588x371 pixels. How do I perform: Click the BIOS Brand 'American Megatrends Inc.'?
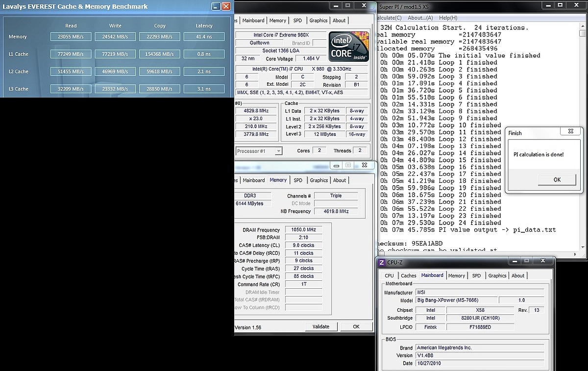pos(480,347)
